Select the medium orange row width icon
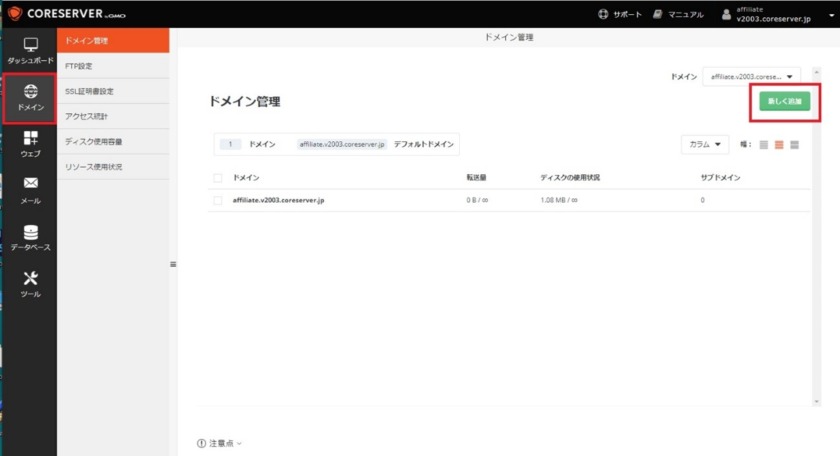Image resolution: width=840 pixels, height=456 pixels. (779, 145)
